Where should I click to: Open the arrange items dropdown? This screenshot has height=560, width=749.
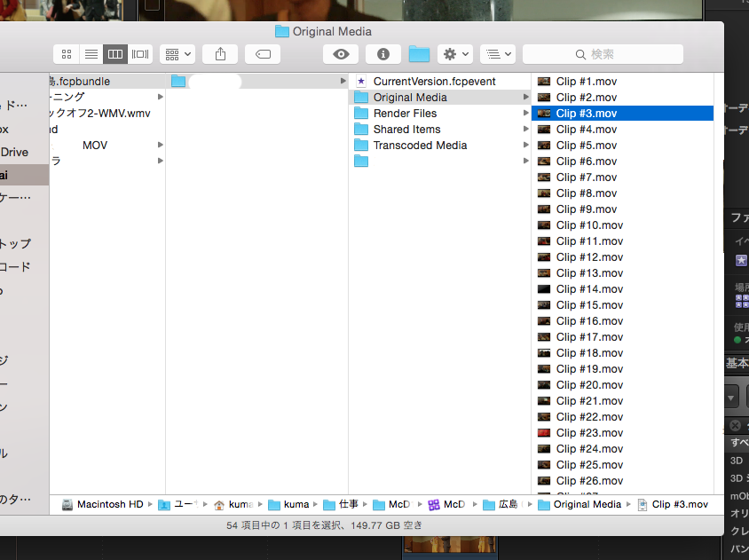177,54
